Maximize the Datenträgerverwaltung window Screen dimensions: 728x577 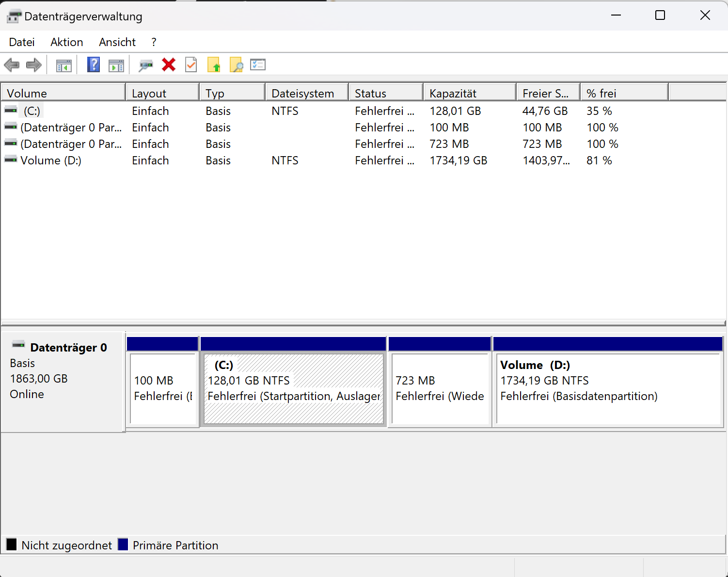tap(660, 16)
